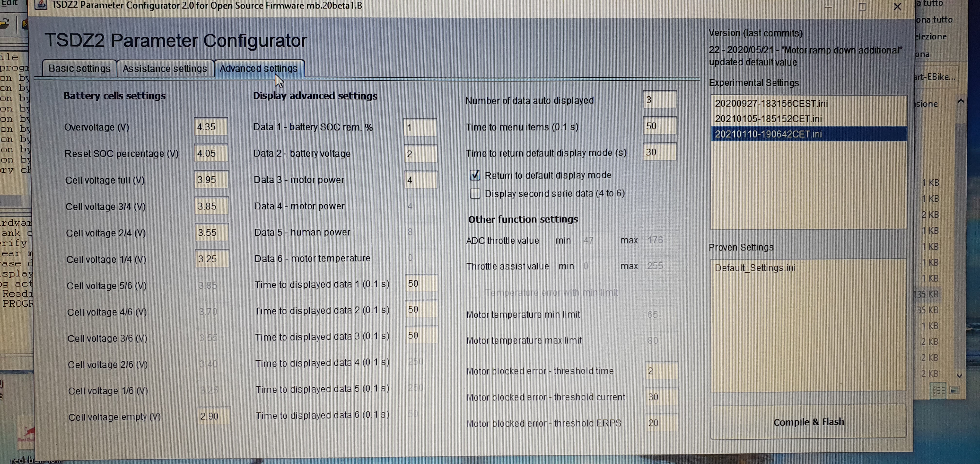Edit Time to displayed data 3 field

[421, 335]
